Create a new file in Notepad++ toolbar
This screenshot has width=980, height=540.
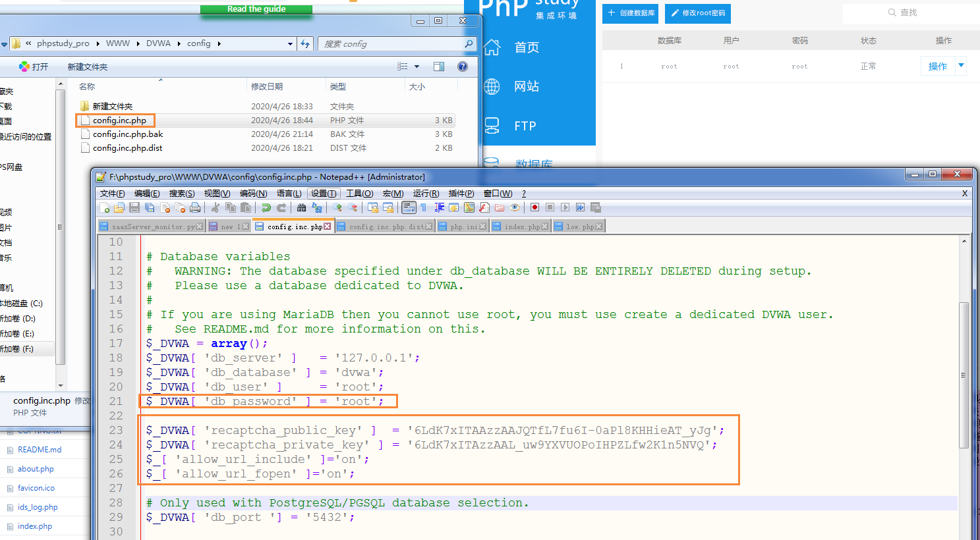point(105,207)
